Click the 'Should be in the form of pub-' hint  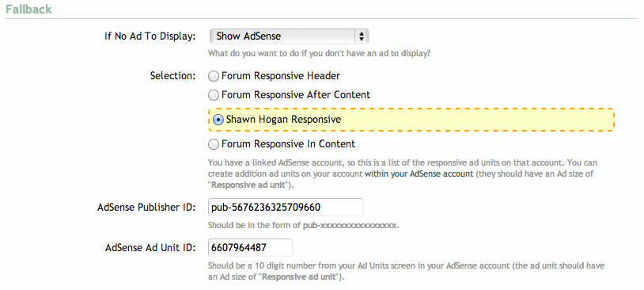[303, 226]
